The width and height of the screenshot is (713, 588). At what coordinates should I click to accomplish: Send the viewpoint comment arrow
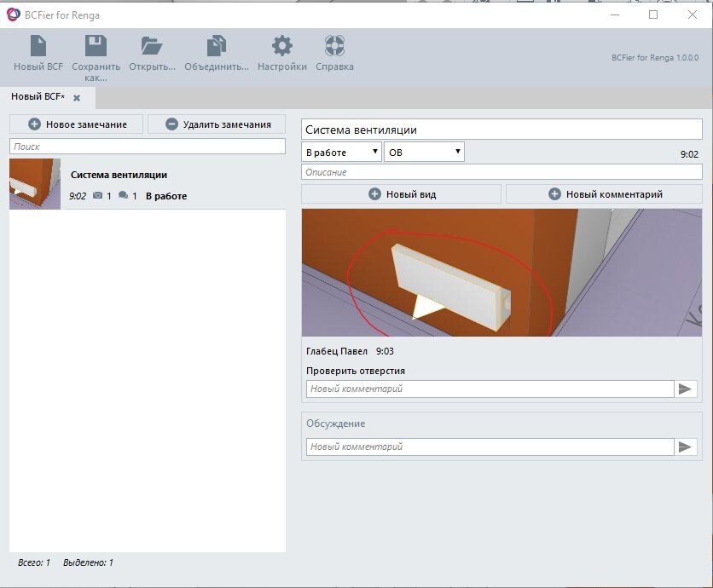(x=685, y=389)
